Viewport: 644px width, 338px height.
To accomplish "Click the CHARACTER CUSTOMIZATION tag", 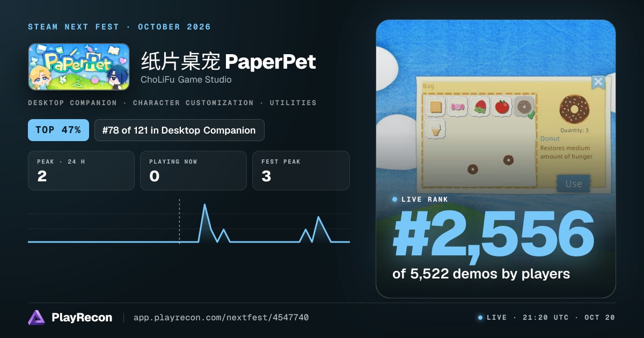I will click(x=193, y=102).
